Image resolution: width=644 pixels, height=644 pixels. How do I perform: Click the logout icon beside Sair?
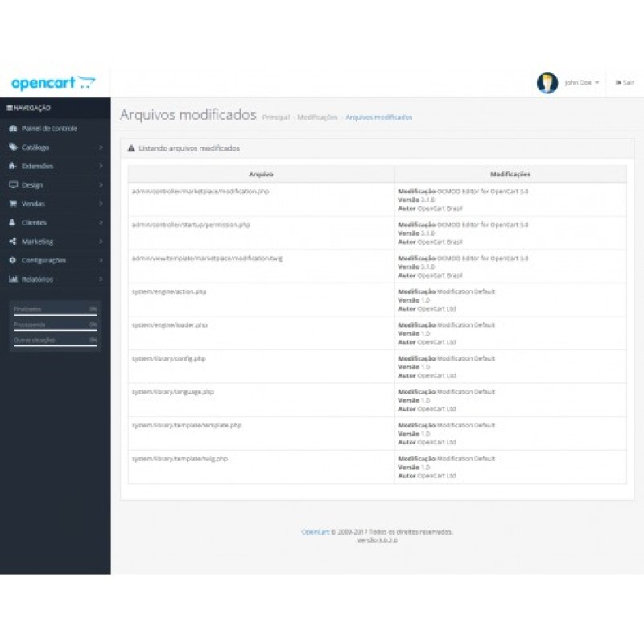pos(617,82)
